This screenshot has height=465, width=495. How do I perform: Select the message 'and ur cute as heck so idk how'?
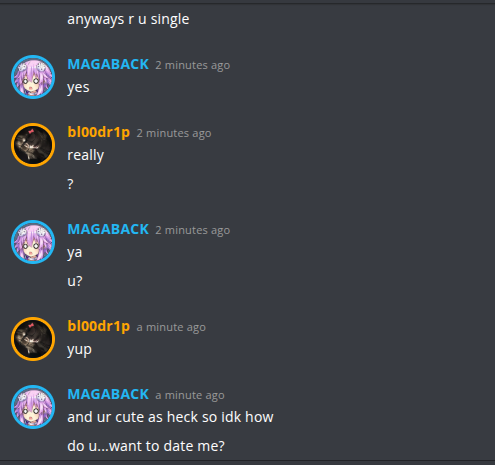click(x=170, y=417)
